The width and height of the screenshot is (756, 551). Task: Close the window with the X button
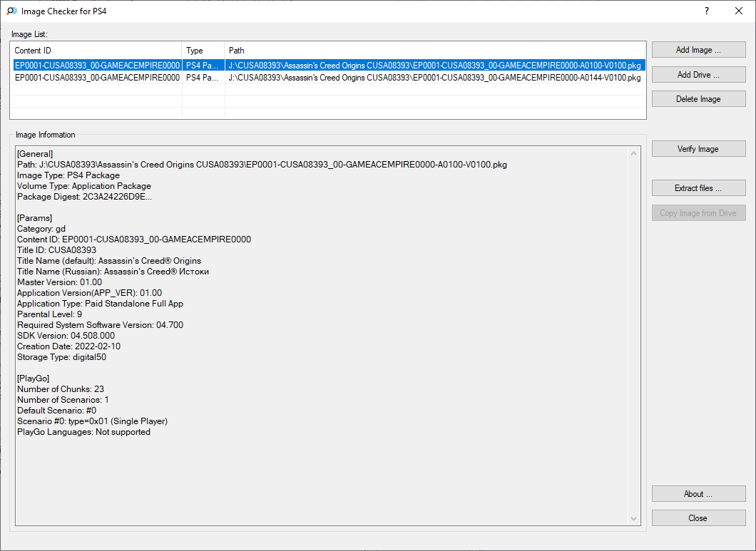point(739,11)
